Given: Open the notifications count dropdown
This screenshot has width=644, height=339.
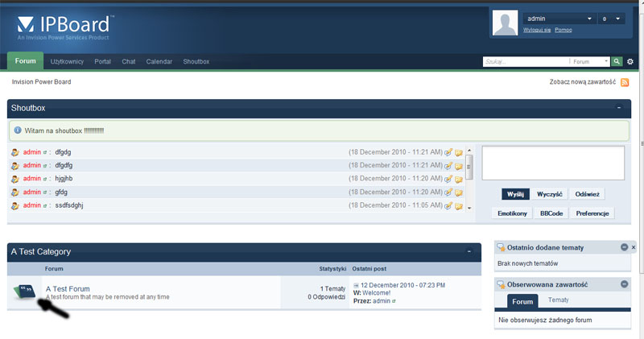Looking at the screenshot, I should 618,19.
